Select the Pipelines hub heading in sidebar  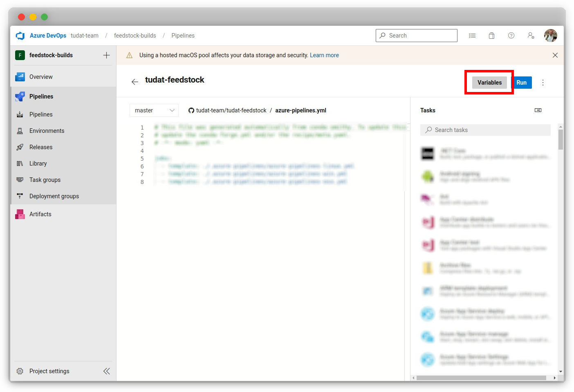pos(63,96)
